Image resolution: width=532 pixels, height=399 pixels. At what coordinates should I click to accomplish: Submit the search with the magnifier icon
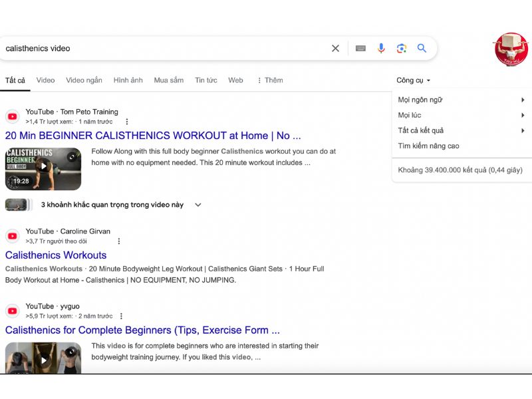click(x=422, y=48)
